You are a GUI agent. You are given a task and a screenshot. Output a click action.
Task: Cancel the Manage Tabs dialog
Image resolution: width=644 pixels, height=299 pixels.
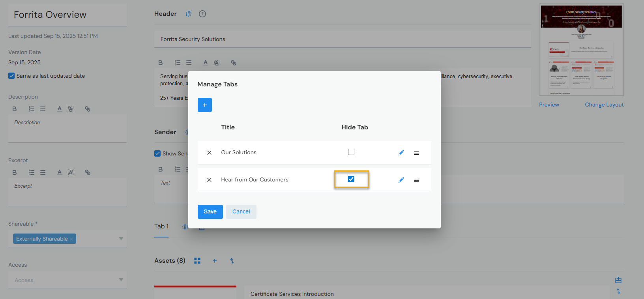(241, 212)
